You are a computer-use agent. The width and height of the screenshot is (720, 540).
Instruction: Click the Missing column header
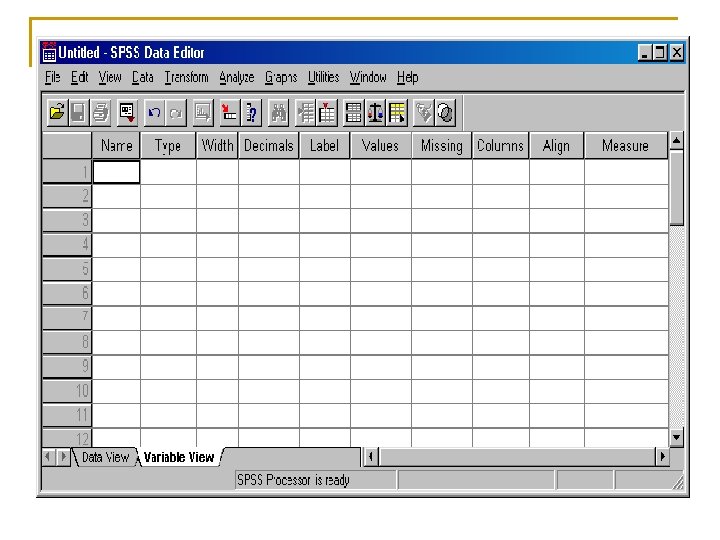pos(442,146)
